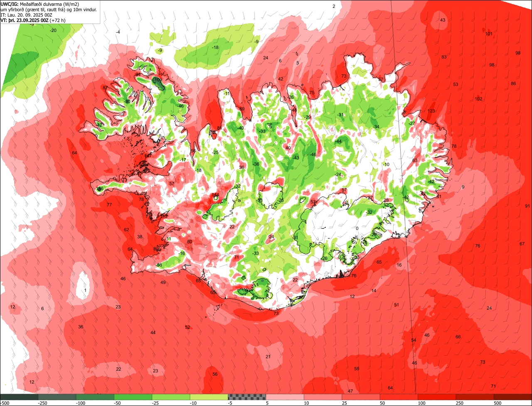Click the map value '49' off the southwest coast
This screenshot has height=406, width=532.
coord(163,282)
